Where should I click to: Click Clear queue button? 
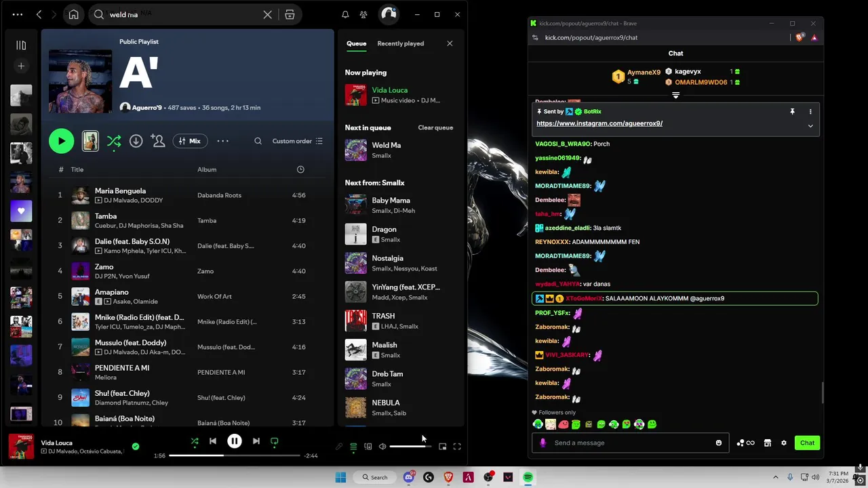[435, 127]
